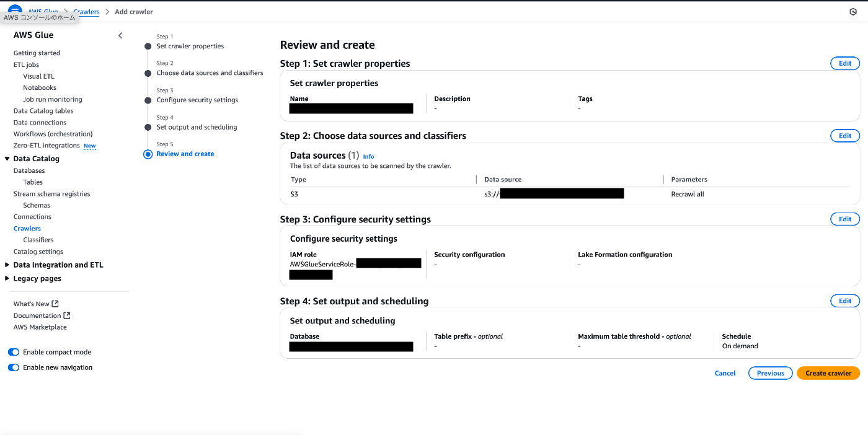Open Getting started in sidebar

tap(37, 53)
